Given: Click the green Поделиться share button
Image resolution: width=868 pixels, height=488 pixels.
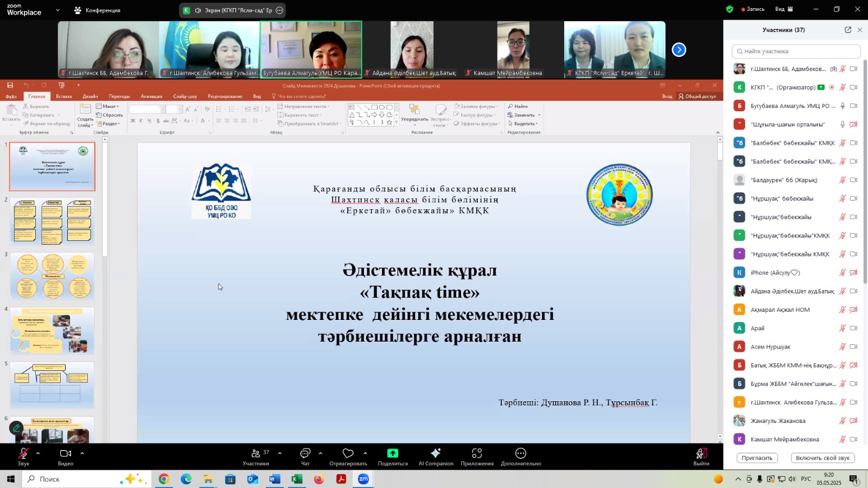Looking at the screenshot, I should pos(393,457).
